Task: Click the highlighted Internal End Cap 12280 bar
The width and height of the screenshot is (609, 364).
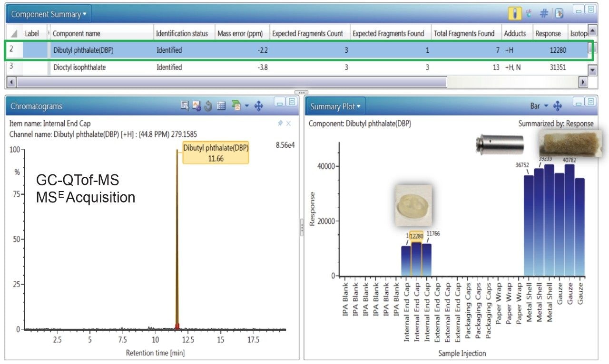Action: click(416, 259)
